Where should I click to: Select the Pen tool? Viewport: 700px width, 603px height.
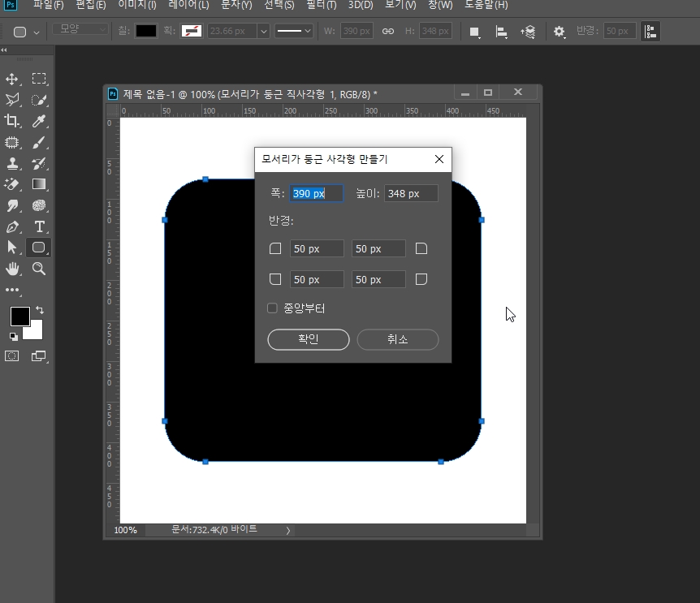(12, 226)
